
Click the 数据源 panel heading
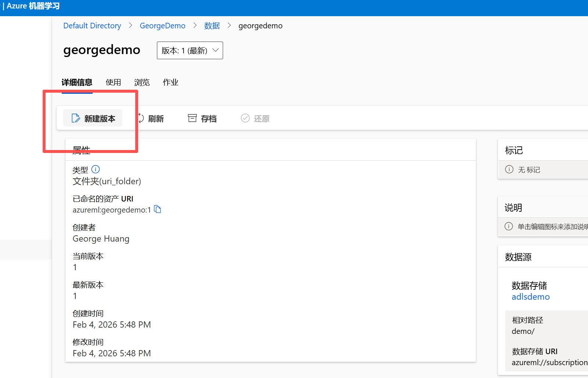518,257
